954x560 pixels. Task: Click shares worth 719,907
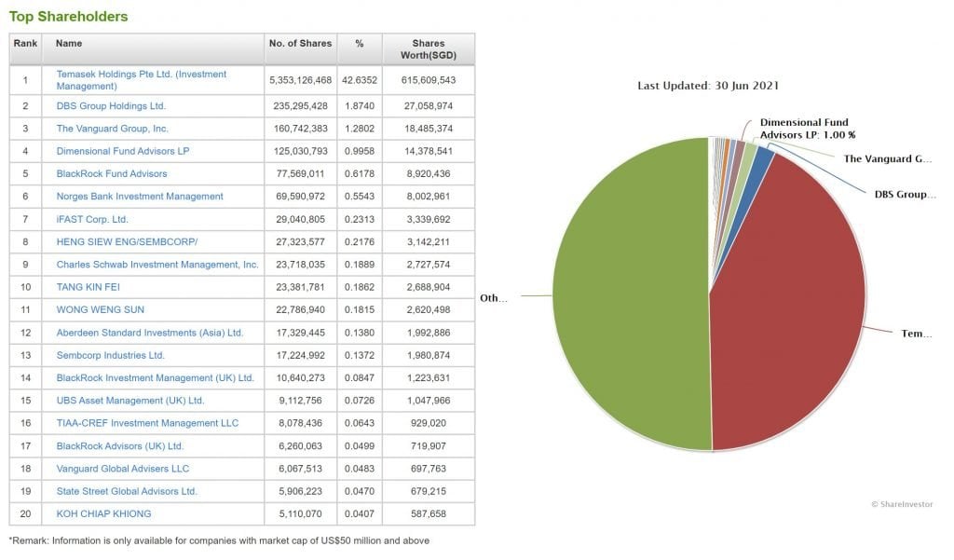pos(429,445)
